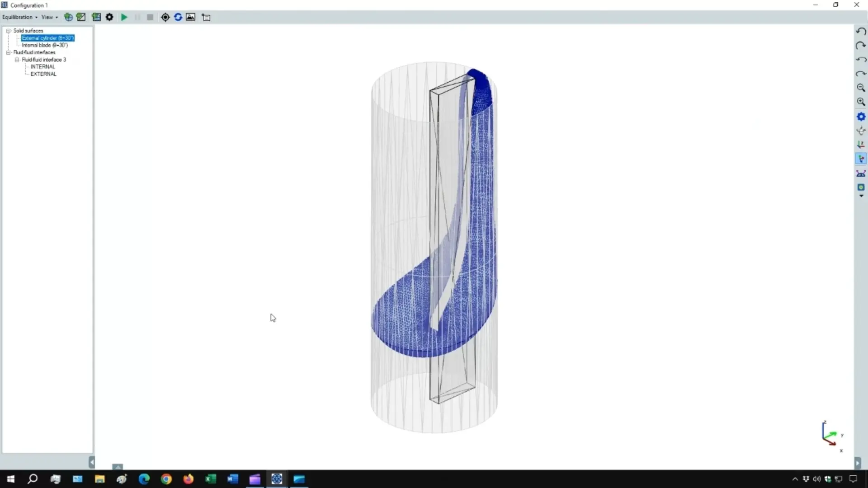Click the green play run button
Viewport: 868px width, 488px height.
[124, 17]
